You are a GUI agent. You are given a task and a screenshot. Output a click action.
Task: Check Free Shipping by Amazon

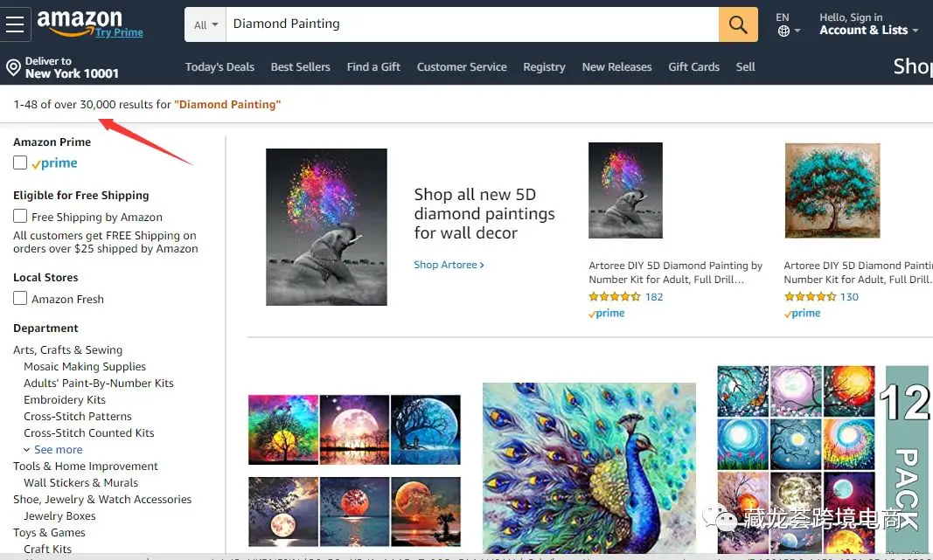click(x=20, y=216)
